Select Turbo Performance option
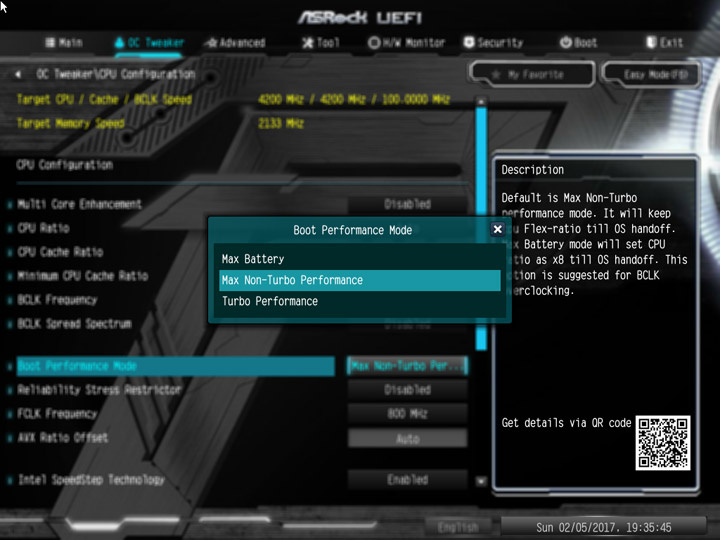Screen dimensions: 720x540 (360, 301)
